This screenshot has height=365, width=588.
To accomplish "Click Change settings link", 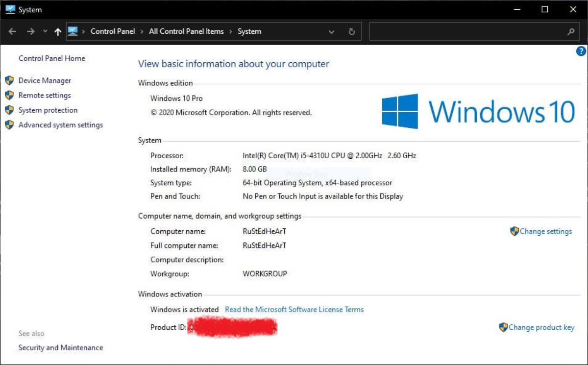I will 546,231.
